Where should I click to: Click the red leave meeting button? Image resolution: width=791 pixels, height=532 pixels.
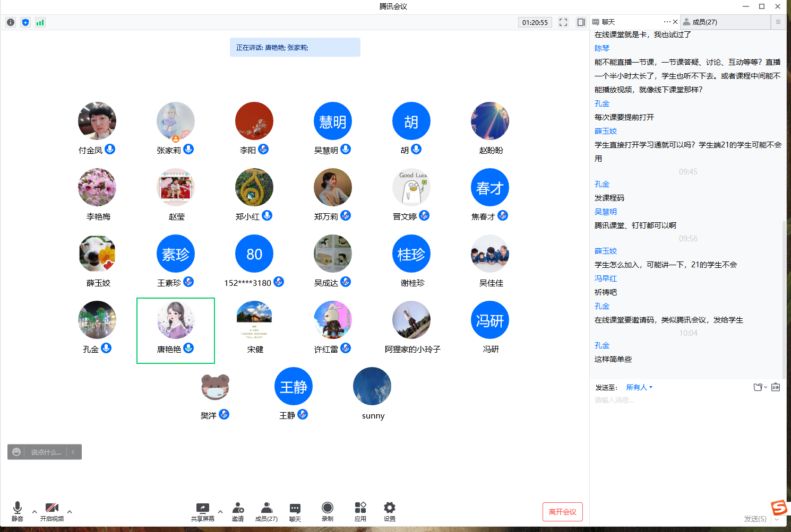point(562,512)
